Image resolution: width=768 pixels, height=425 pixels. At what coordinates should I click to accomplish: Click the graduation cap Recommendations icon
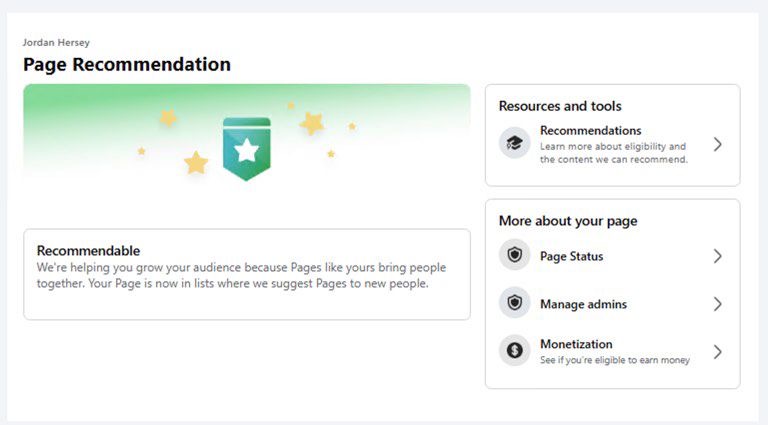514,144
